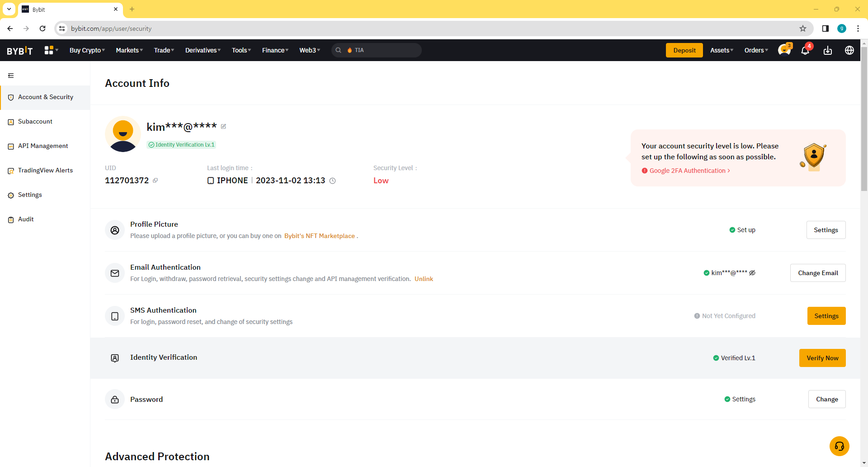Click the TIA search field
This screenshot has width=868, height=467.
click(382, 50)
